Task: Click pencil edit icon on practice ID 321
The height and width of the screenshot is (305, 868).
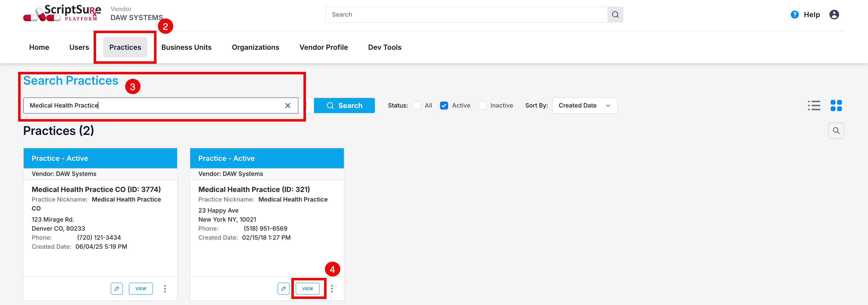Action: 283,288
